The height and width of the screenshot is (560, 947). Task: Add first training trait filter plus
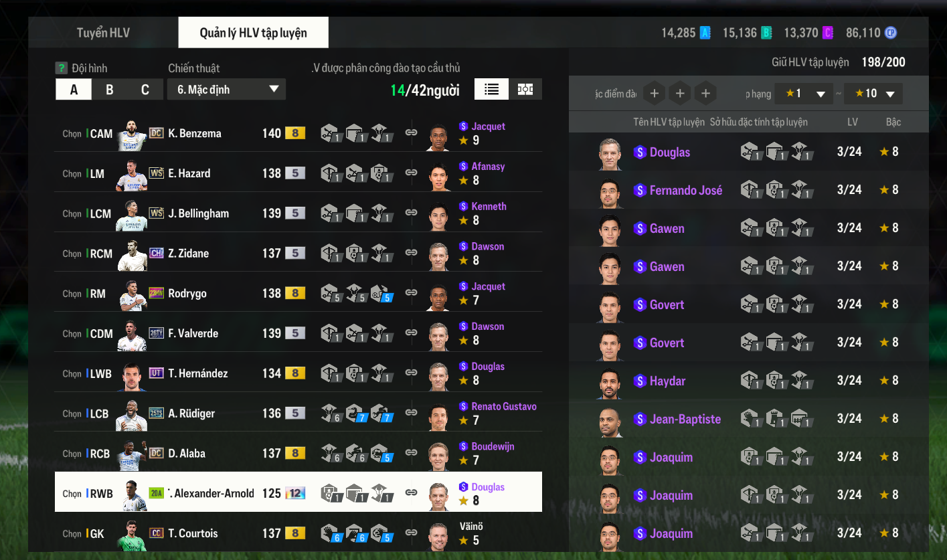[654, 94]
